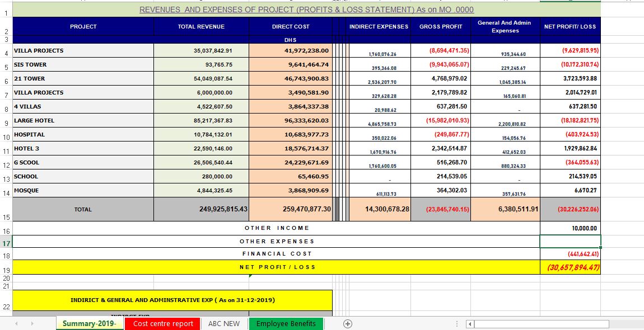Select row header 17
Image resolution: width=644 pixels, height=330 pixels.
6,242
